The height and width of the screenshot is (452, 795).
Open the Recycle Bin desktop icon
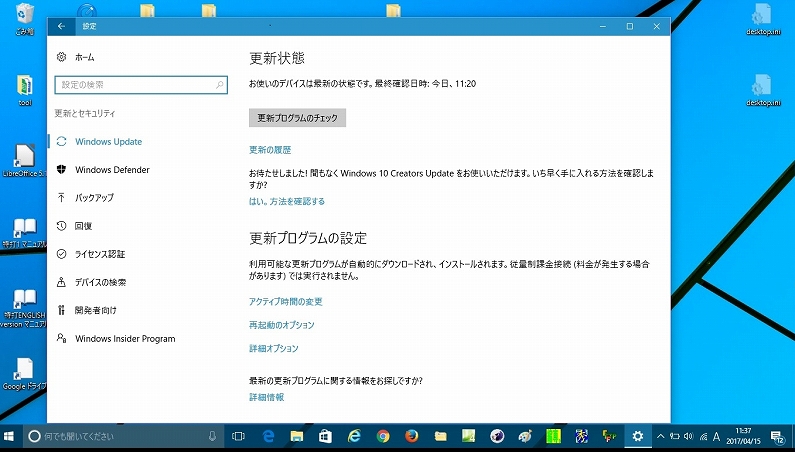click(24, 19)
